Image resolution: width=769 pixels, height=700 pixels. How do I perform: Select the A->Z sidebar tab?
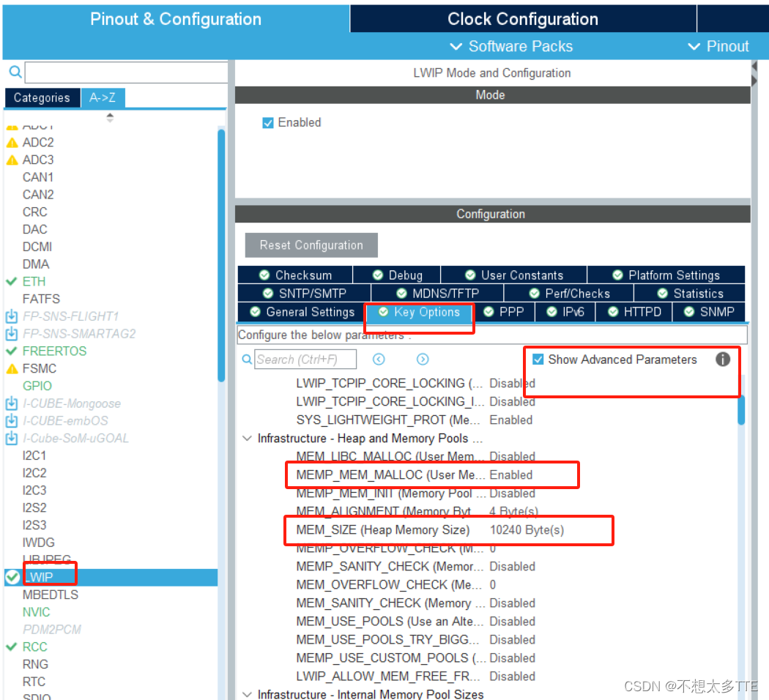tap(103, 97)
